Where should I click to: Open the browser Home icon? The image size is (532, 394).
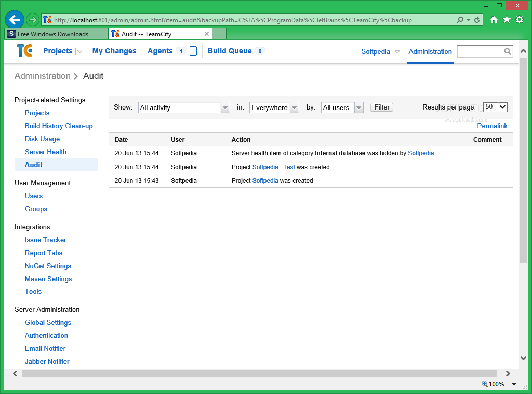click(494, 20)
